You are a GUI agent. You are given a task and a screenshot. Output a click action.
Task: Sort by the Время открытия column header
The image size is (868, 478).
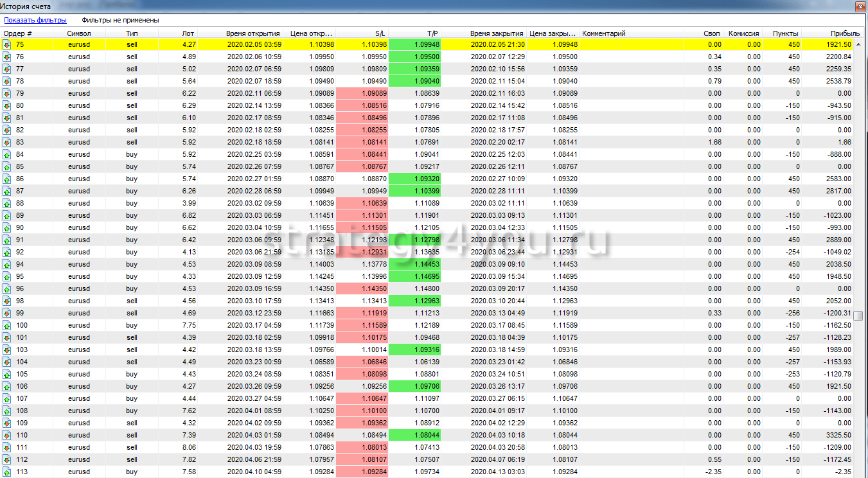(252, 33)
